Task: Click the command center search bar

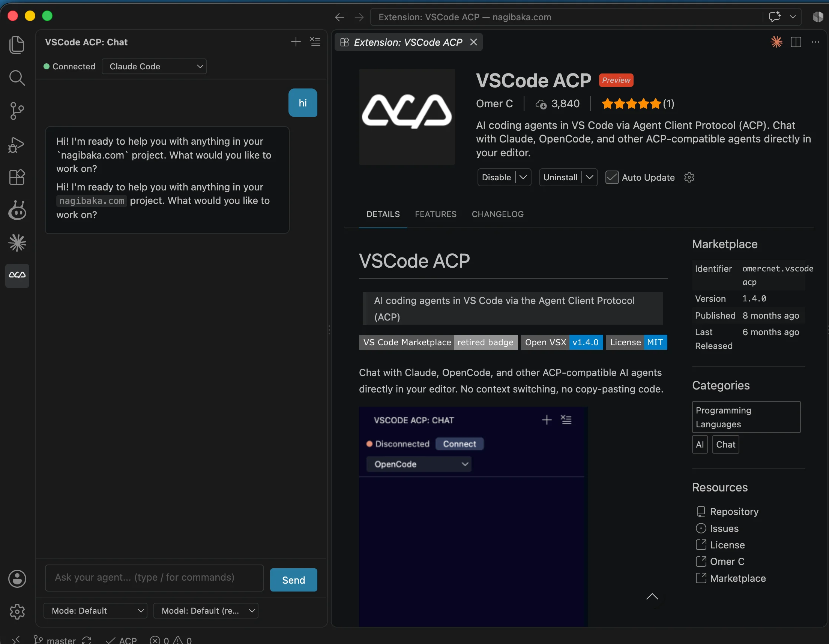Action: coord(566,17)
